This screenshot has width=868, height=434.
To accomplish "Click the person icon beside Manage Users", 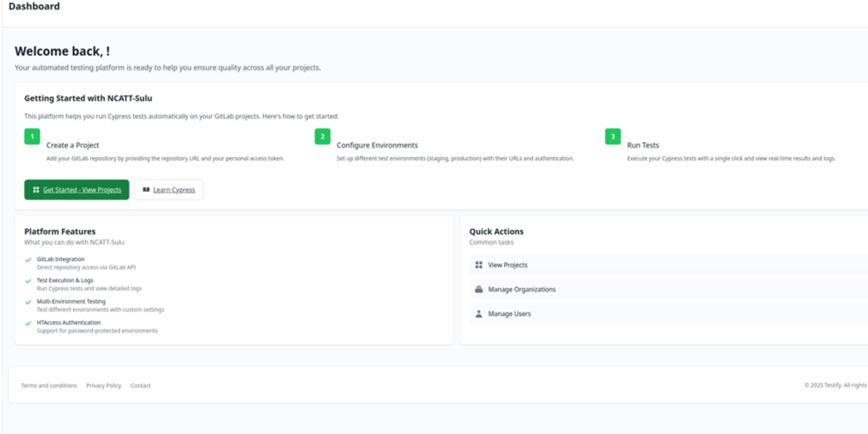I will tap(479, 313).
